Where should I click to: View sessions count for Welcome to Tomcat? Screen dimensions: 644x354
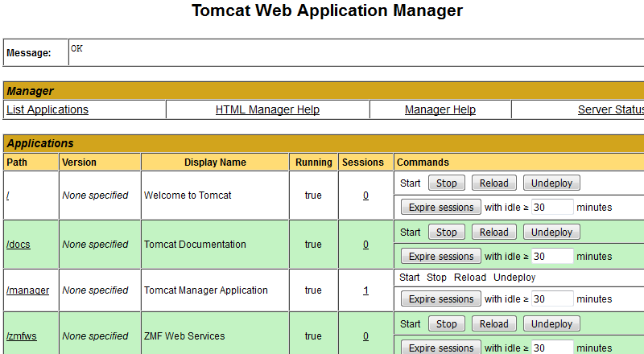point(365,196)
